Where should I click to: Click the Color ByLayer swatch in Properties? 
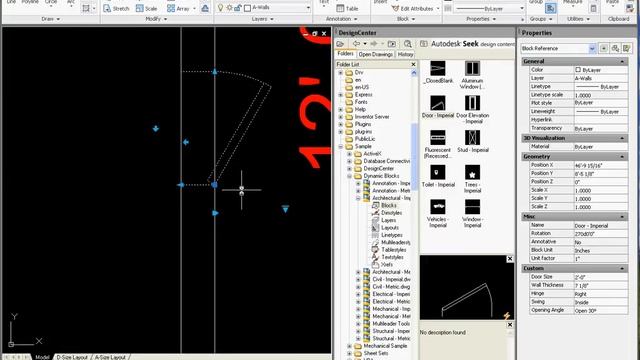(578, 70)
